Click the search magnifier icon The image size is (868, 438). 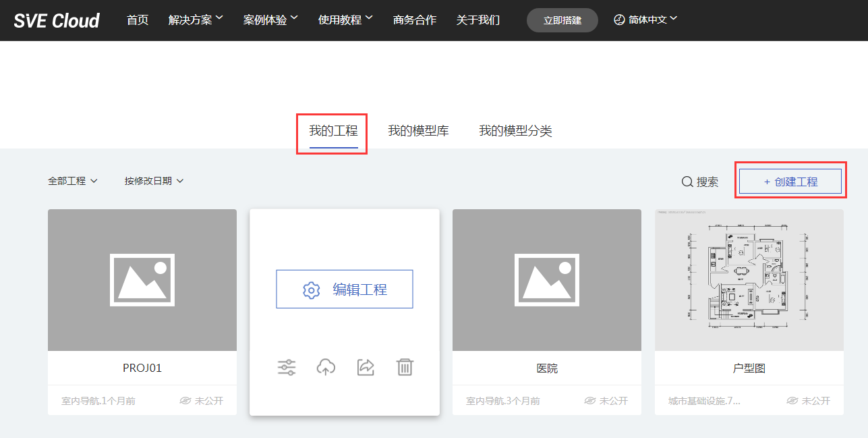pos(687,182)
